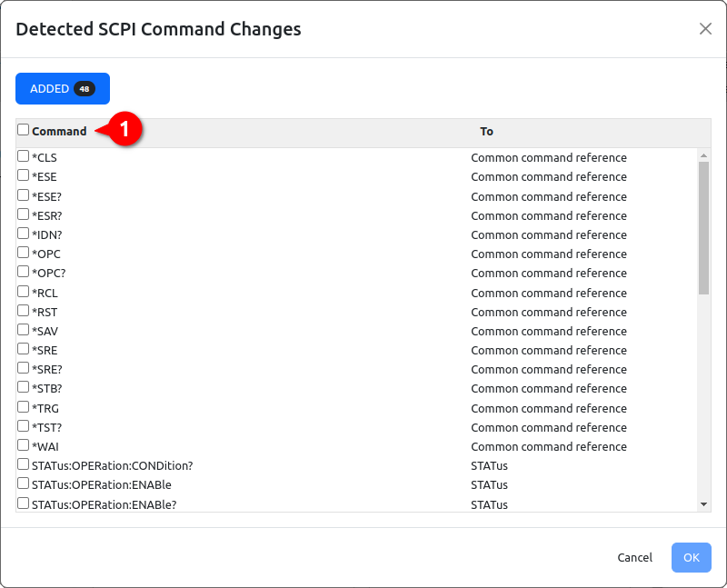Select the ADDED 48 tab

pos(63,88)
